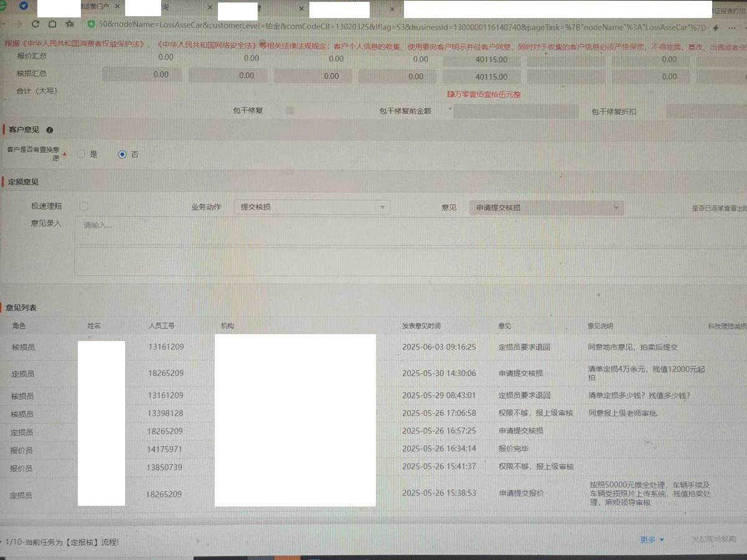Viewport: 747px width, 560px height.
Task: Click the browser reload icon
Action: tap(35, 24)
